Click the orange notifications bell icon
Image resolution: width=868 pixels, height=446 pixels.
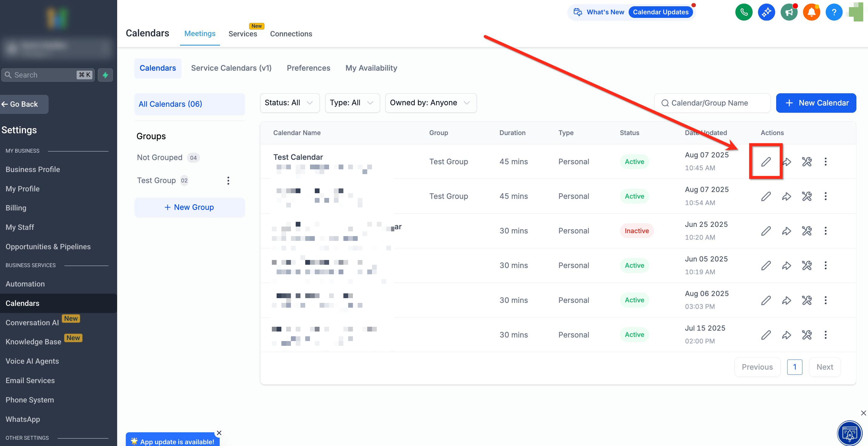[811, 12]
